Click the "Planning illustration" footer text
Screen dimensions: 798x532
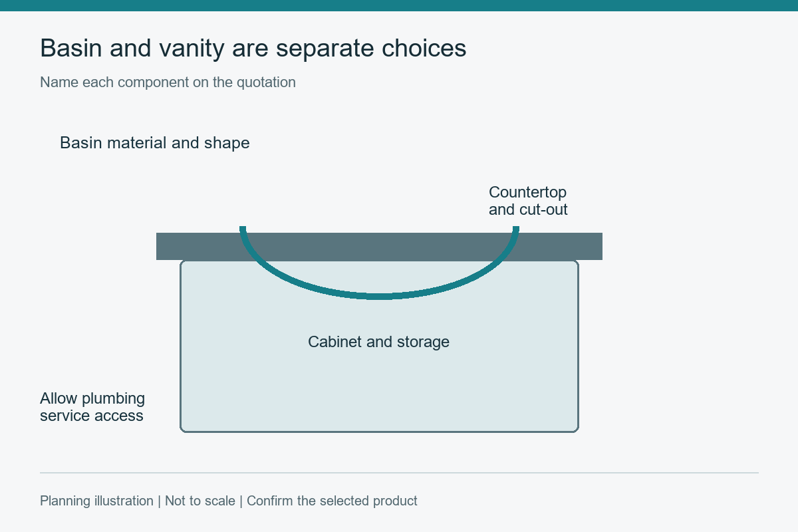(96, 501)
